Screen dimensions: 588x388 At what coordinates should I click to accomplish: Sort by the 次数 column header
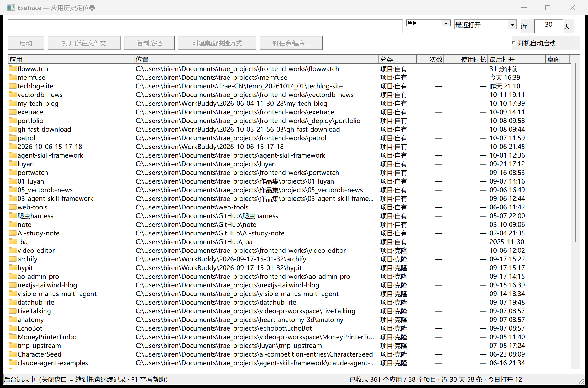pos(430,60)
